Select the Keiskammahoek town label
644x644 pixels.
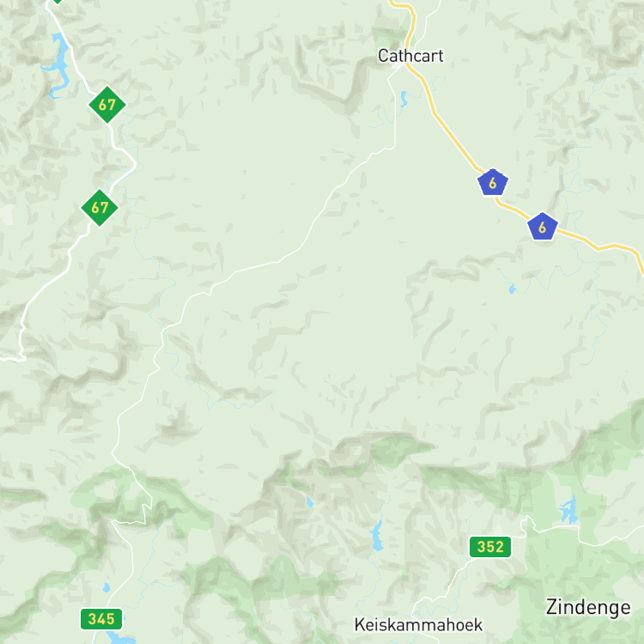click(x=418, y=625)
